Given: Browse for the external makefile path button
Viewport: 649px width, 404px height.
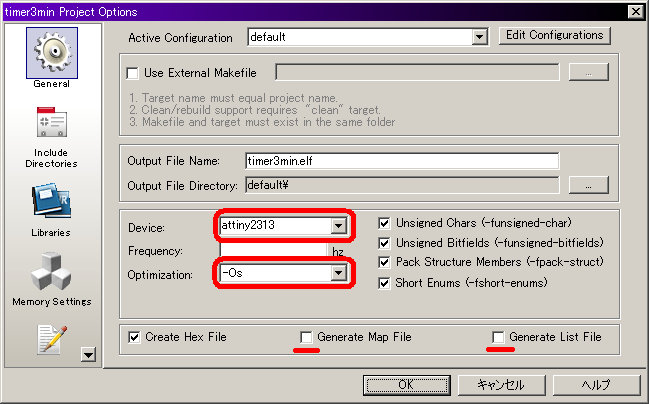Looking at the screenshot, I should click(x=589, y=72).
